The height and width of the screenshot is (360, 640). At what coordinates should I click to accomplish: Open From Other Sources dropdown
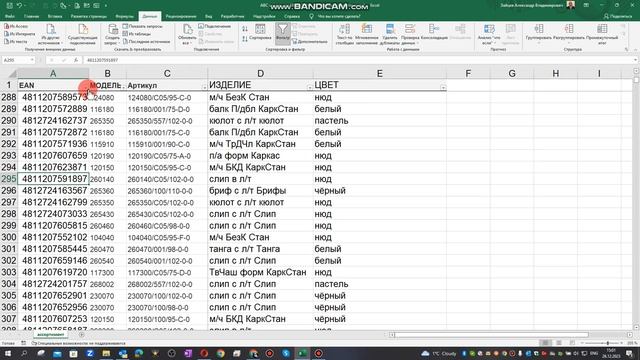pos(51,33)
